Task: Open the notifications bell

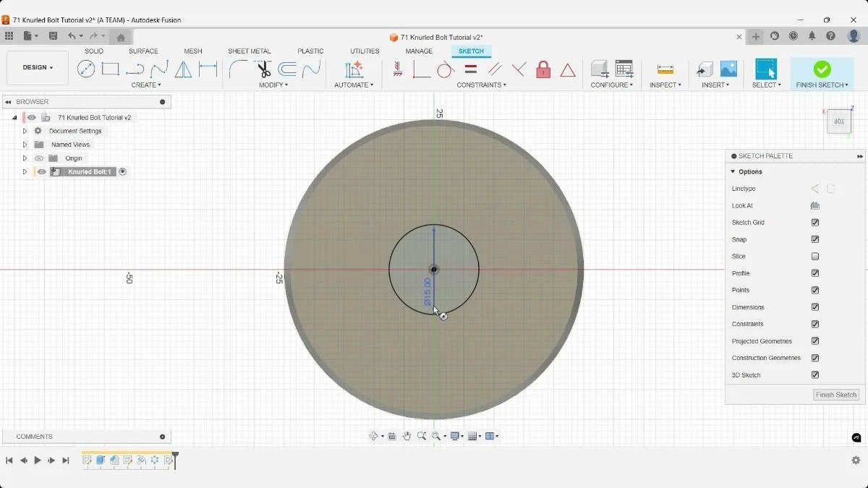Action: pos(812,36)
